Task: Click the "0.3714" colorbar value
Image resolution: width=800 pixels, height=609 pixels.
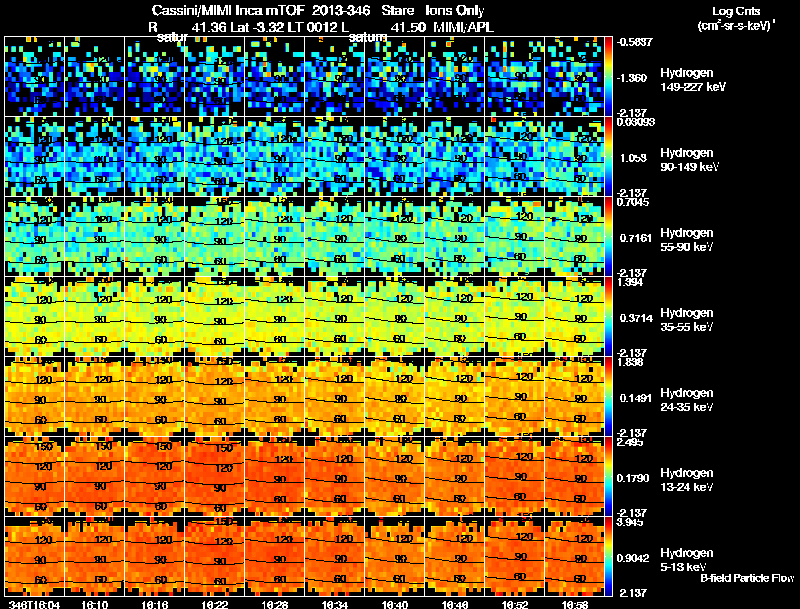Action: pos(636,318)
